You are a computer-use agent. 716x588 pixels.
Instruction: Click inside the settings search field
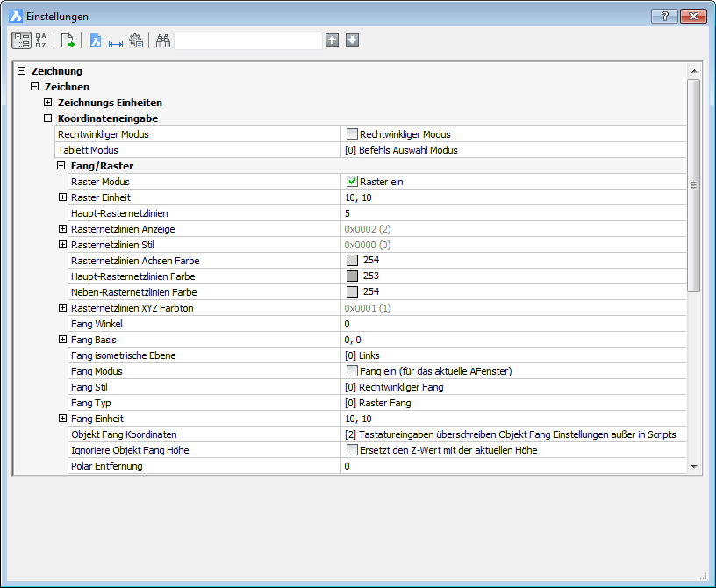(248, 40)
